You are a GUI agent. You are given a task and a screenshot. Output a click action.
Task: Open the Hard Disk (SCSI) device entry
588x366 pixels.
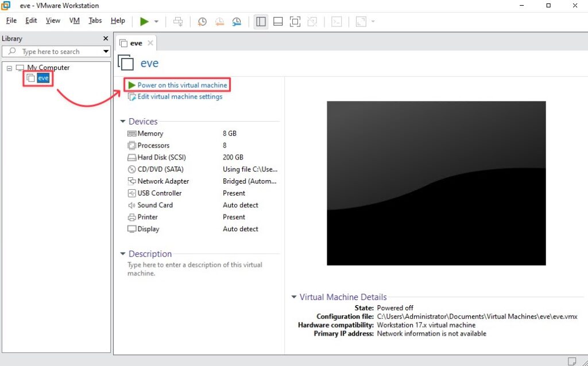[x=161, y=157]
